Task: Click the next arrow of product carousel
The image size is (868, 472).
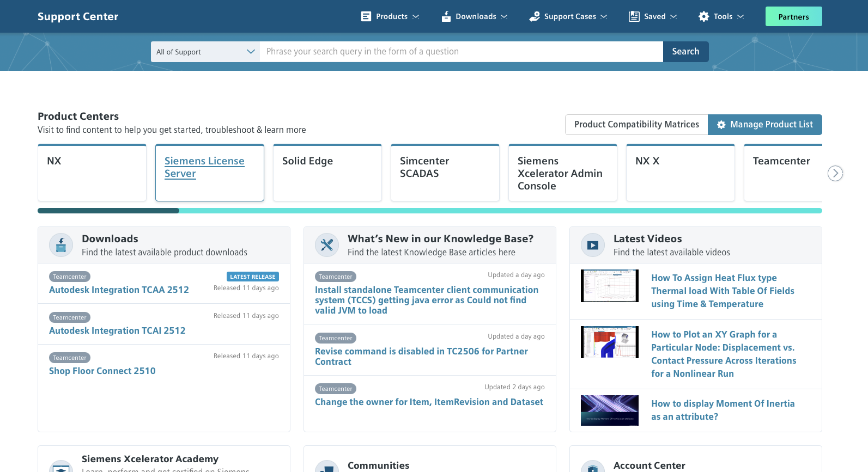Action: tap(835, 173)
